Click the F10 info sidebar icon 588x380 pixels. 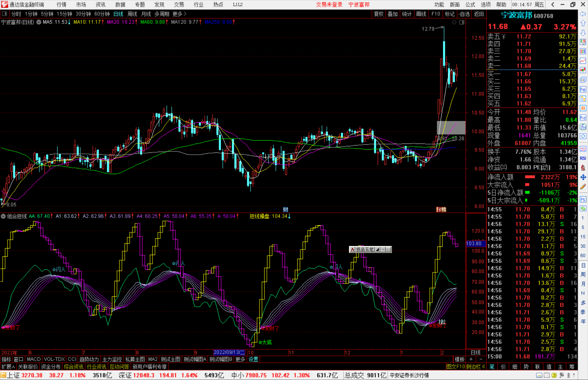(583, 89)
